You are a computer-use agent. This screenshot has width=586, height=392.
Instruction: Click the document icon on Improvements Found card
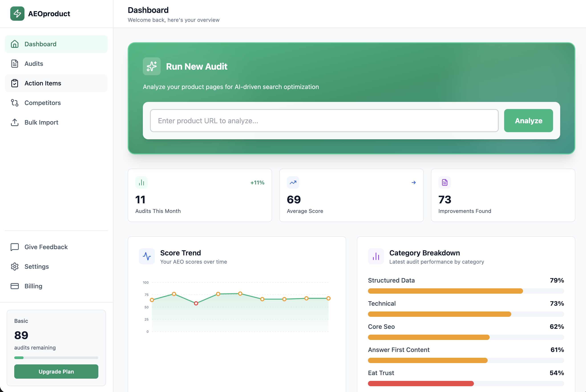(444, 182)
